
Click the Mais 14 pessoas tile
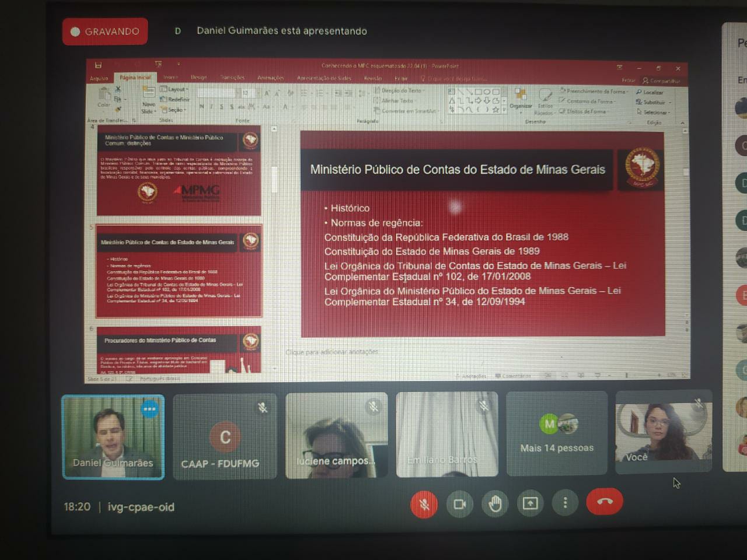(557, 434)
